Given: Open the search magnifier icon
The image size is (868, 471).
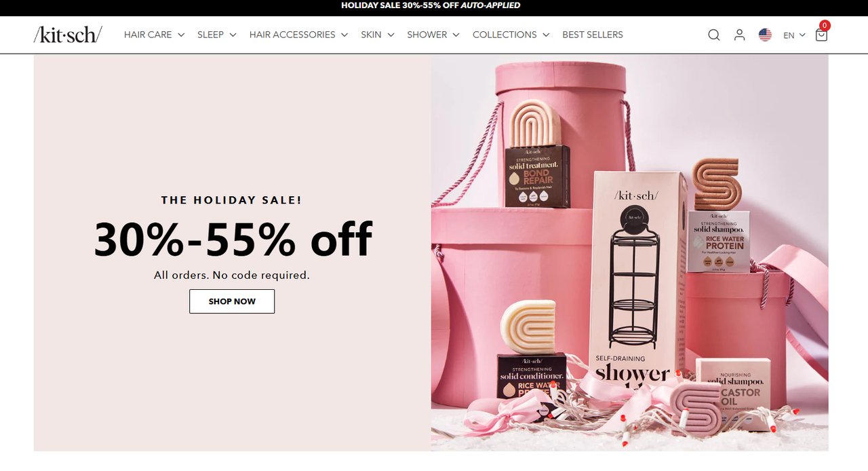Looking at the screenshot, I should pos(713,35).
